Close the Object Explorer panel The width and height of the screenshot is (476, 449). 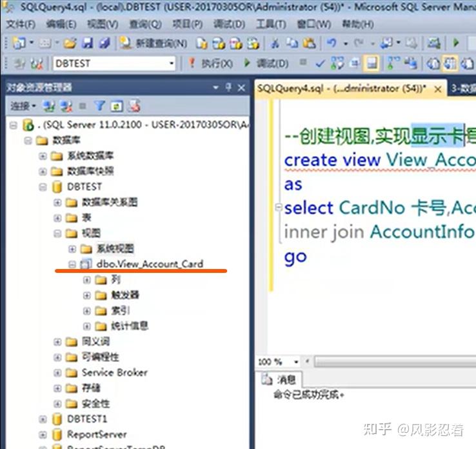pos(241,88)
